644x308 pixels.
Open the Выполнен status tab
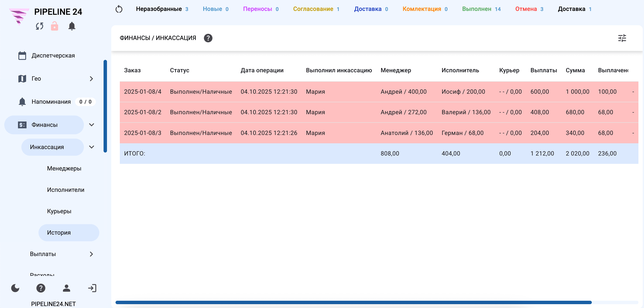tap(481, 9)
